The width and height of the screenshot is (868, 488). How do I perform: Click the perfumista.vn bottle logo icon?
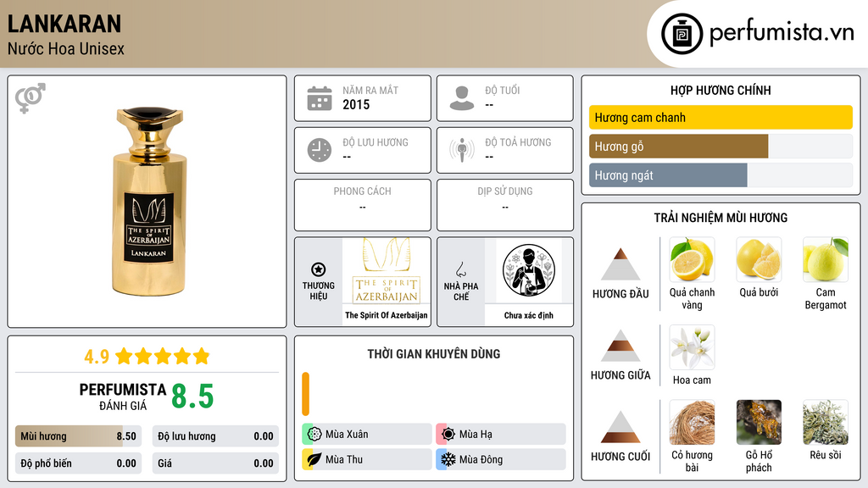[x=682, y=34]
